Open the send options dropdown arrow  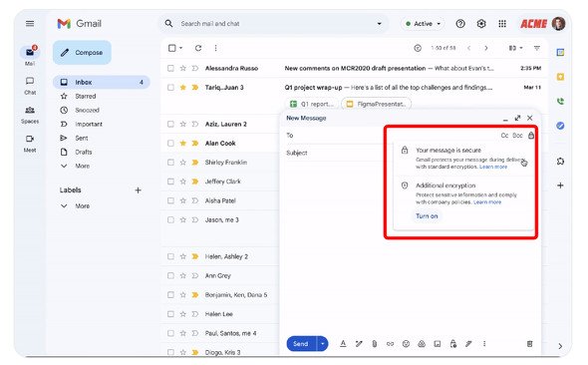(323, 344)
